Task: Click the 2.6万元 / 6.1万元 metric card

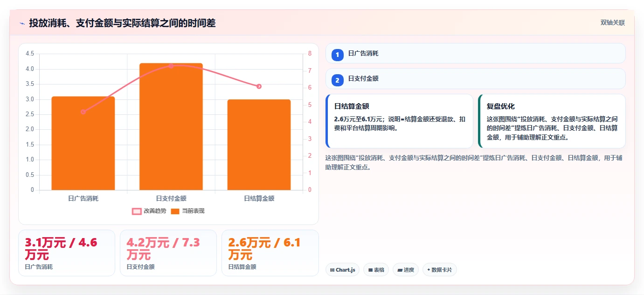Action: pos(270,253)
